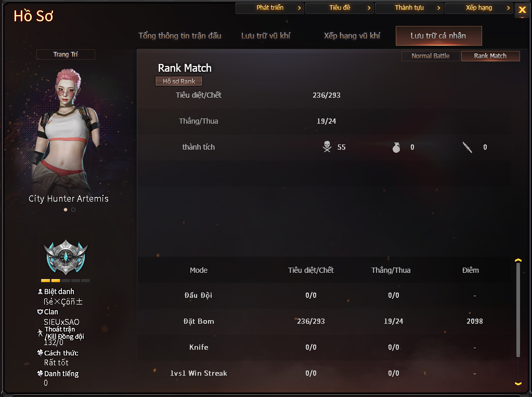The image size is (532, 397).
Task: Expand the Thành tựu menu
Action: 409,8
